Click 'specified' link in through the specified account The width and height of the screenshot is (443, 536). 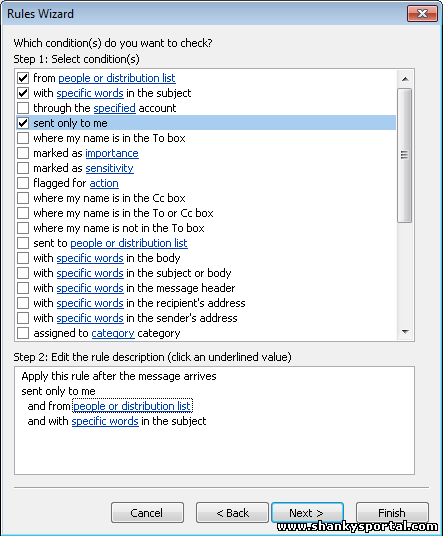pyautogui.click(x=115, y=108)
